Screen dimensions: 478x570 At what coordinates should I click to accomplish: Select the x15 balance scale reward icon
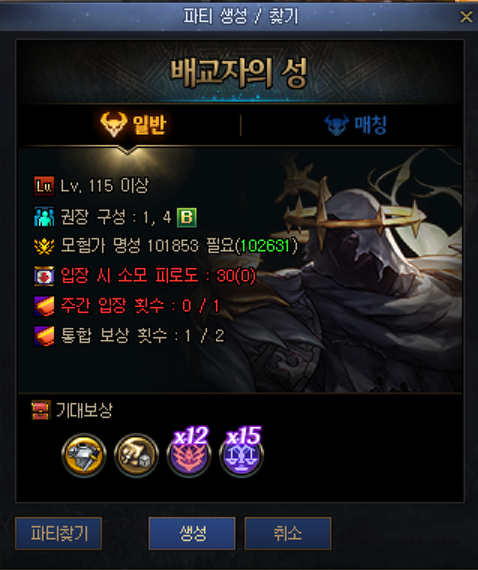point(241,452)
